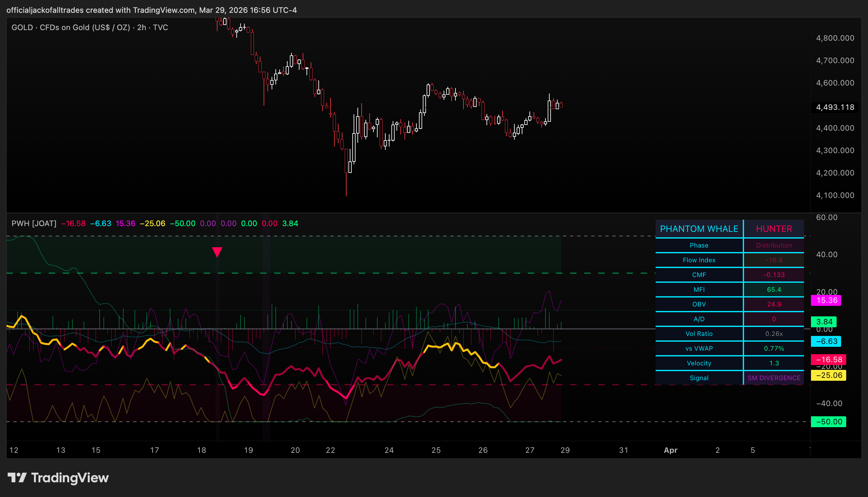Click the 40.00 indicator axis label
Screen dimensions: 868x497
[x=827, y=254]
